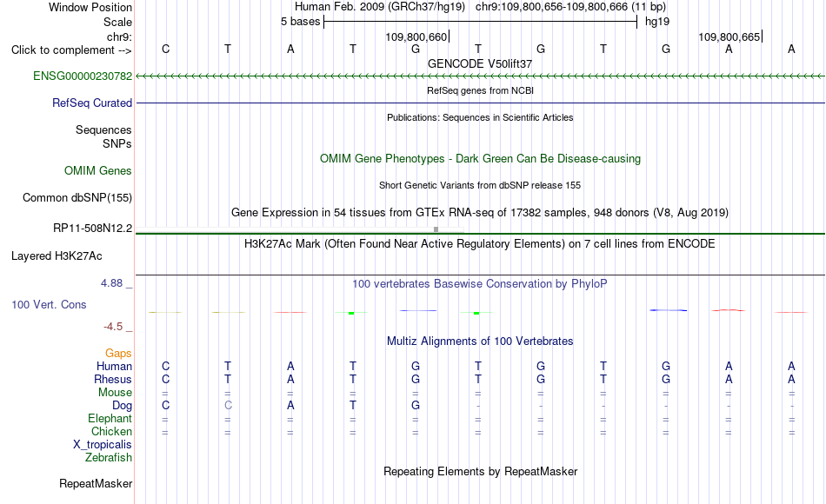Screen dimensions: 826x504
Task: Open the Layered H3K27Ac track label
Action: [x=57, y=256]
